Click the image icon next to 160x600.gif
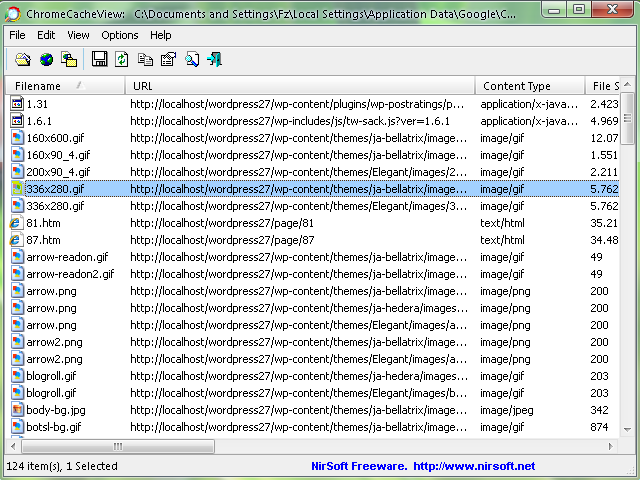Viewport: 640px width, 480px height. click(x=17, y=138)
